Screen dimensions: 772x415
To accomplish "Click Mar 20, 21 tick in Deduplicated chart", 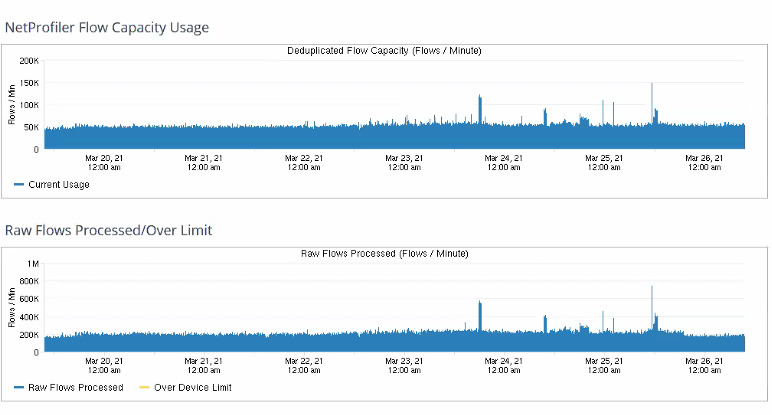I will tap(104, 162).
